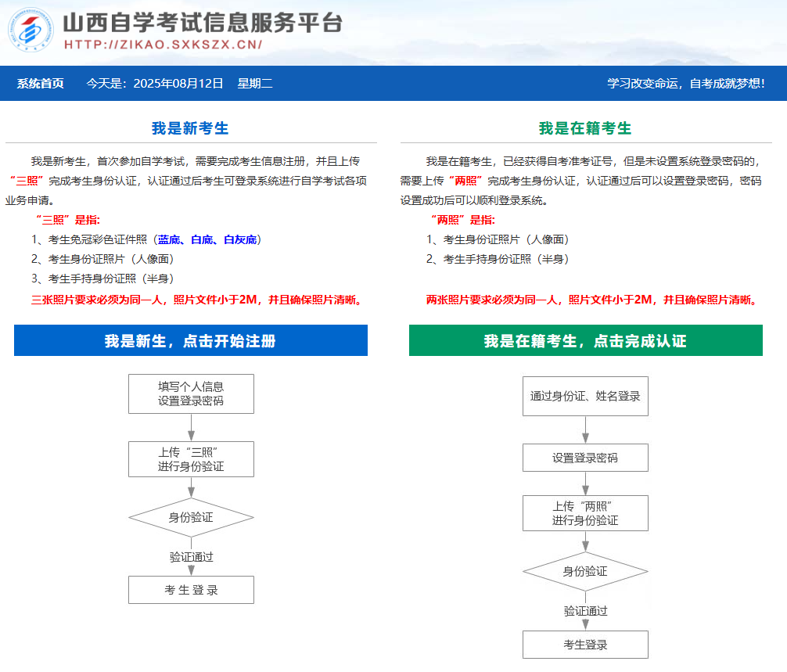Click the 我是新考生 section heading

click(190, 128)
